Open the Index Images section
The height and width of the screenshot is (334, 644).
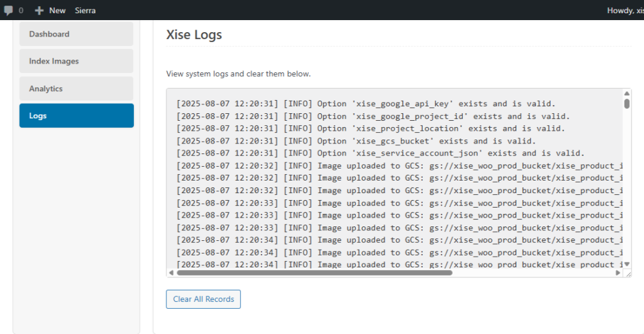point(76,62)
